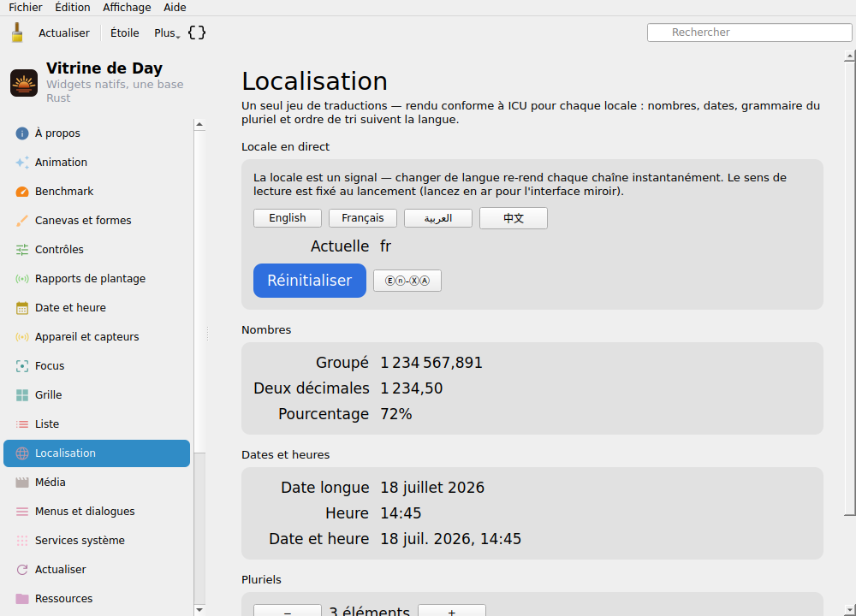This screenshot has width=856, height=616.
Task: Click the grouped number 1 234 567,891
Action: (431, 363)
